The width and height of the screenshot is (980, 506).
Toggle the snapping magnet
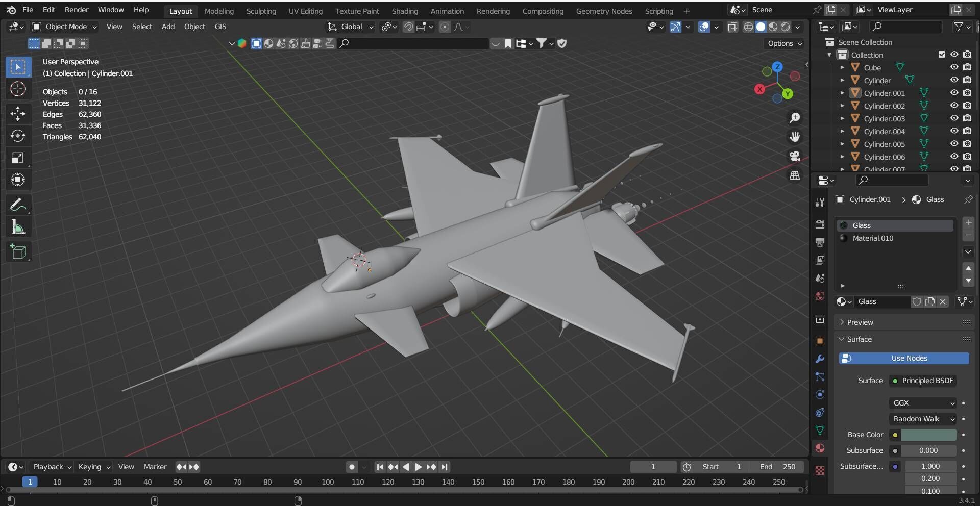click(x=408, y=27)
